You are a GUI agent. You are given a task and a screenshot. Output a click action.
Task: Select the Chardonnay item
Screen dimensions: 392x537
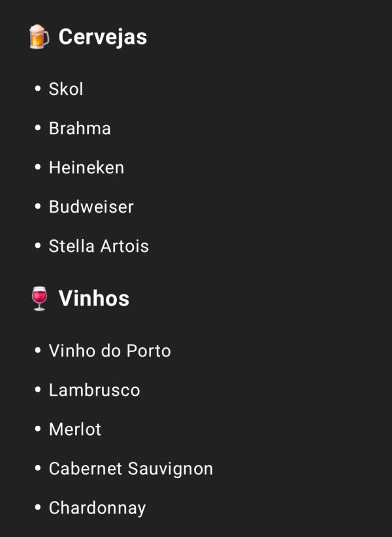pyautogui.click(x=97, y=508)
